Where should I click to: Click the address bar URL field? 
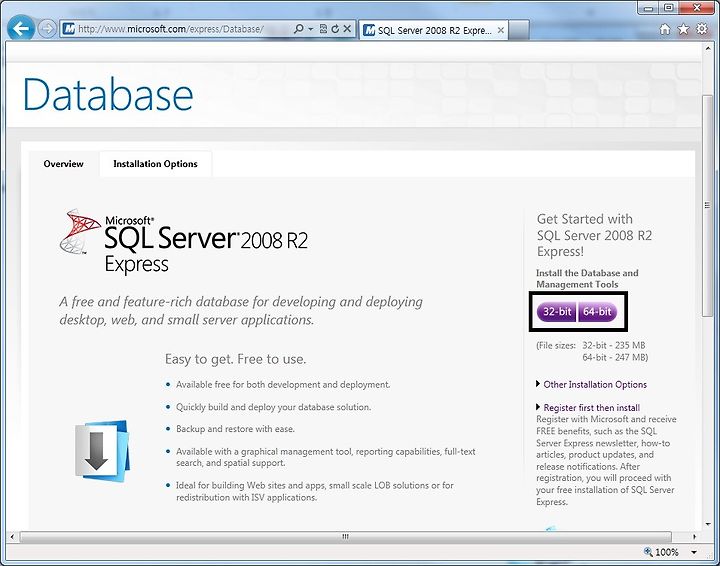171,29
